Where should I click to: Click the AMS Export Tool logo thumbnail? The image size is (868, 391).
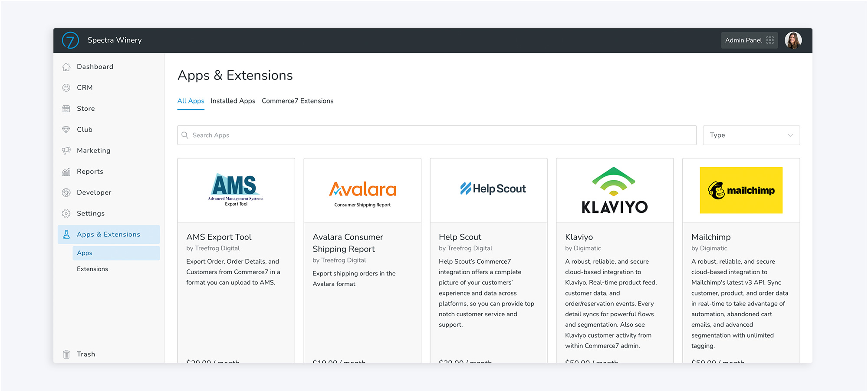pyautogui.click(x=236, y=190)
